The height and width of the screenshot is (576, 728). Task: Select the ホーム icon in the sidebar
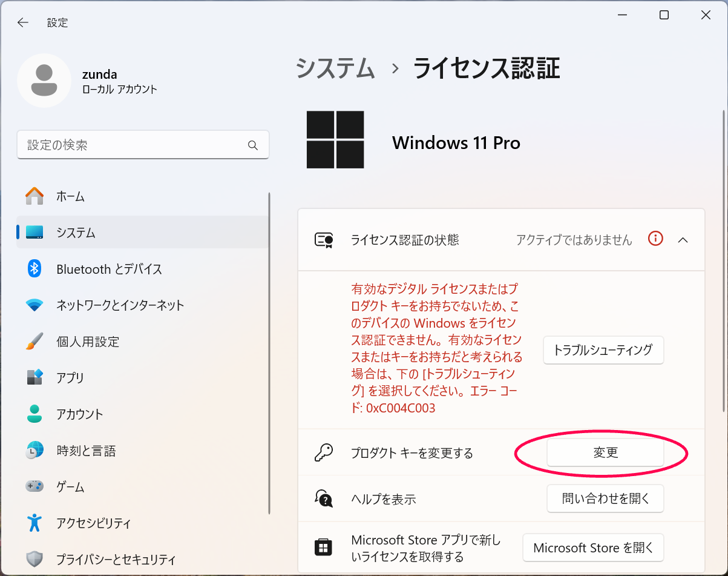click(34, 196)
